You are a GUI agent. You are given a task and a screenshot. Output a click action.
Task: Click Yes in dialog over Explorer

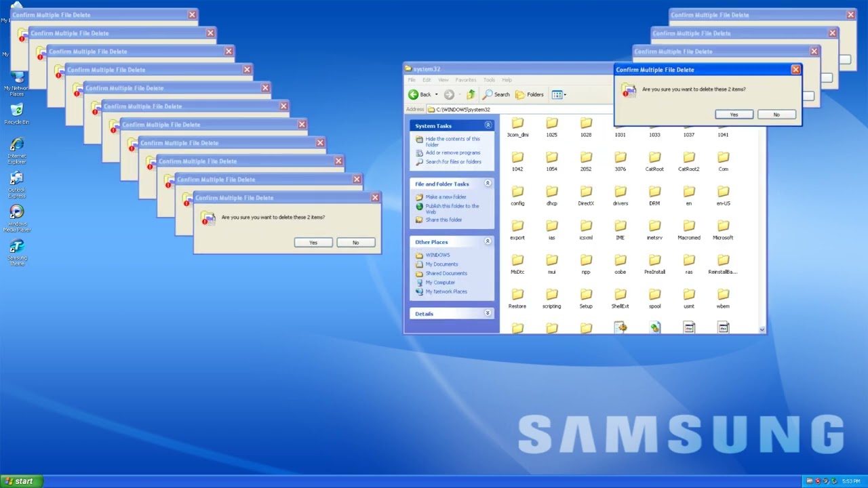point(734,115)
